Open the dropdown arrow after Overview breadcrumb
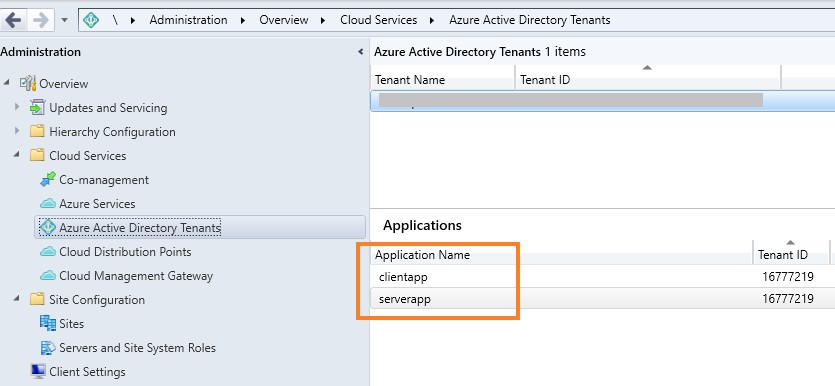The height and width of the screenshot is (386, 835). (x=323, y=20)
